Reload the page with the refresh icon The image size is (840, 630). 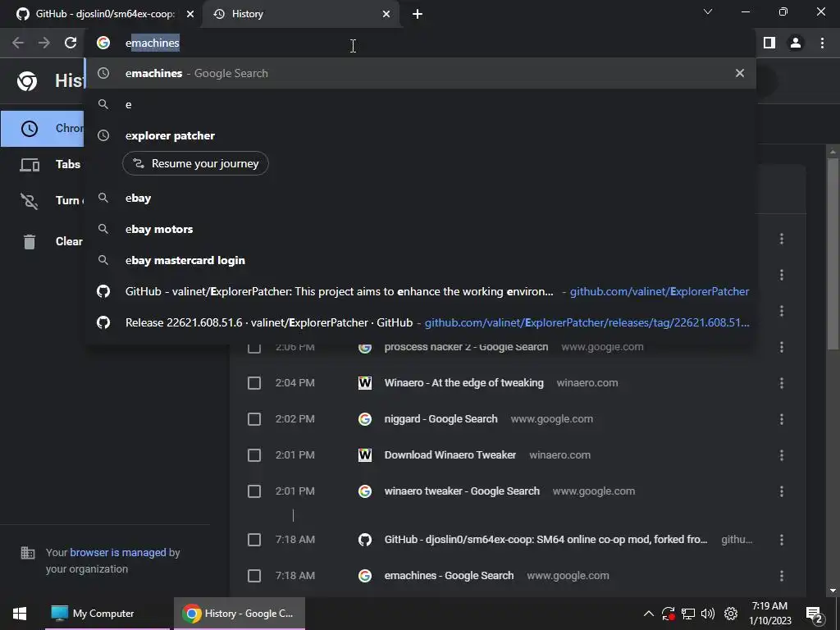coord(71,43)
